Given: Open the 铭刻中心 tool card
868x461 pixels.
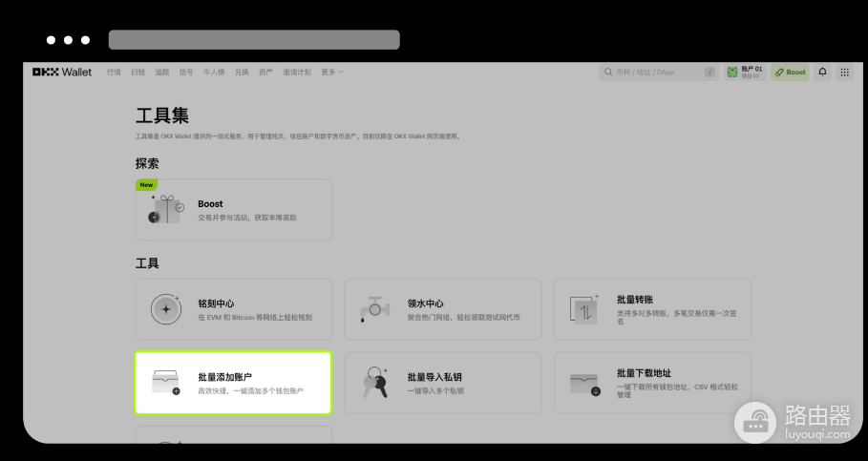Looking at the screenshot, I should [234, 309].
